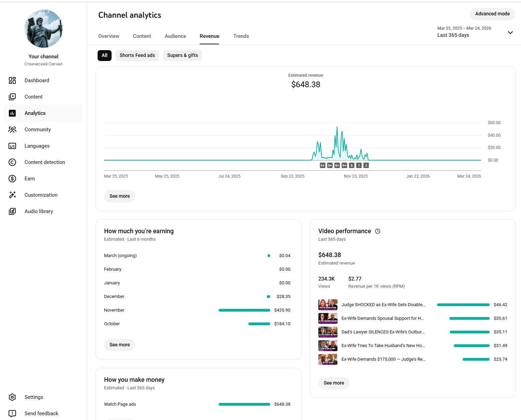This screenshot has height=420, width=521.
Task: Open Customization magic wand icon
Action: coord(12,195)
